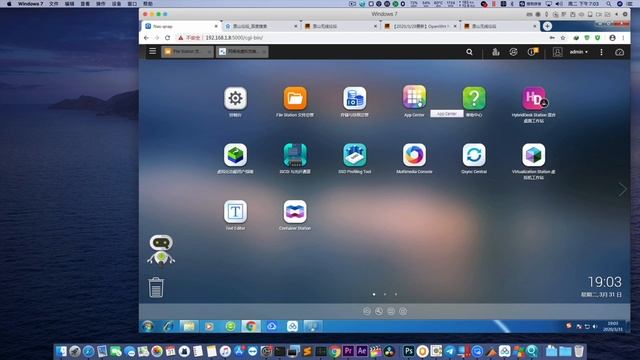Open the Chrome three-dot menu
The width and height of the screenshot is (640, 360).
tap(623, 38)
